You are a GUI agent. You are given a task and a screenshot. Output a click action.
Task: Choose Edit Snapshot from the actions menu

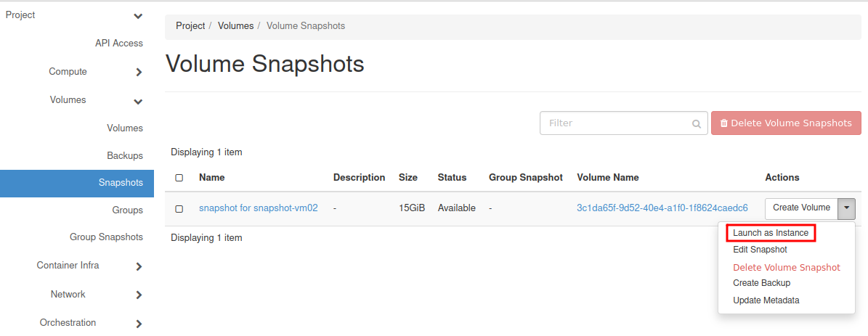pyautogui.click(x=760, y=250)
